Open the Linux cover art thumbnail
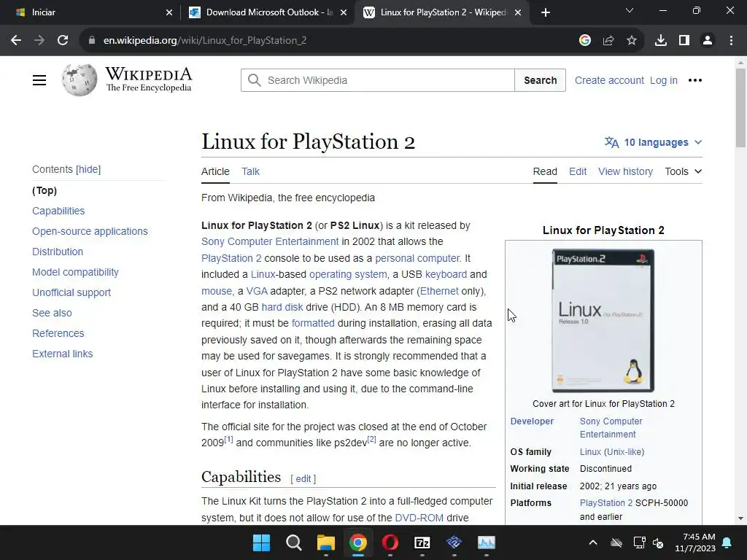 (603, 321)
